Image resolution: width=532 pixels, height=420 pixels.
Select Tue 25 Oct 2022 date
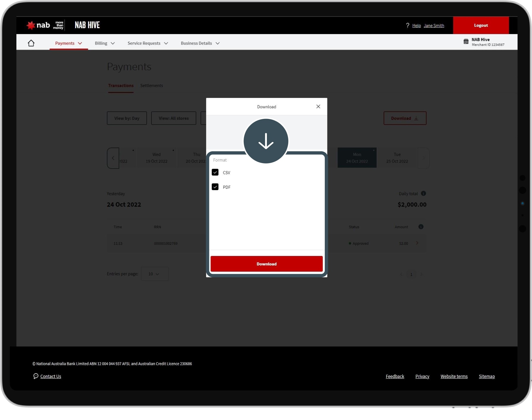tap(397, 158)
